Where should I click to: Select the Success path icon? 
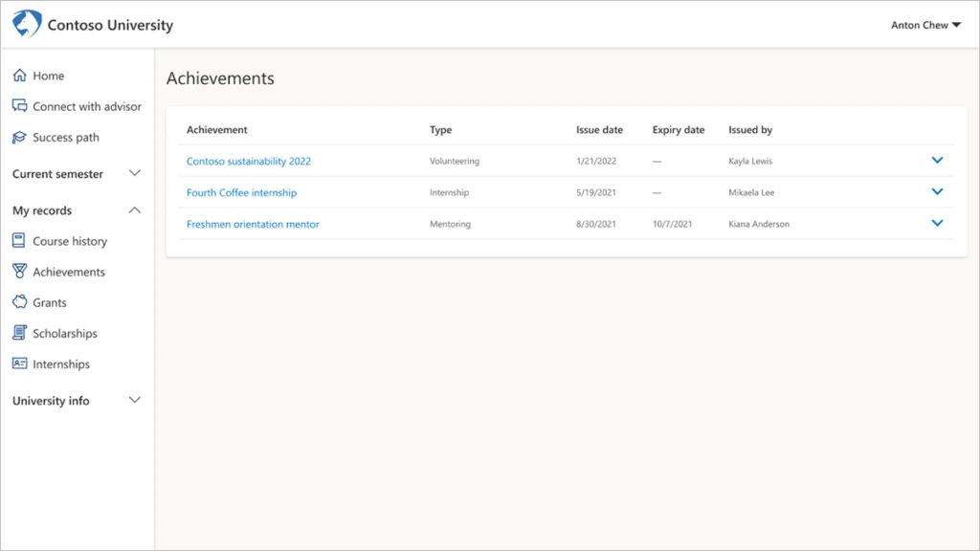coord(20,137)
